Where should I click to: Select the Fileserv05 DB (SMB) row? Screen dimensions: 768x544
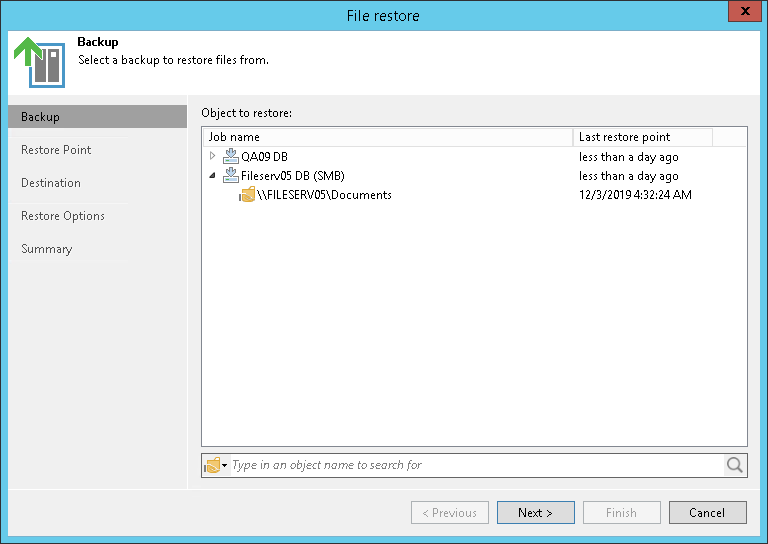(x=474, y=176)
